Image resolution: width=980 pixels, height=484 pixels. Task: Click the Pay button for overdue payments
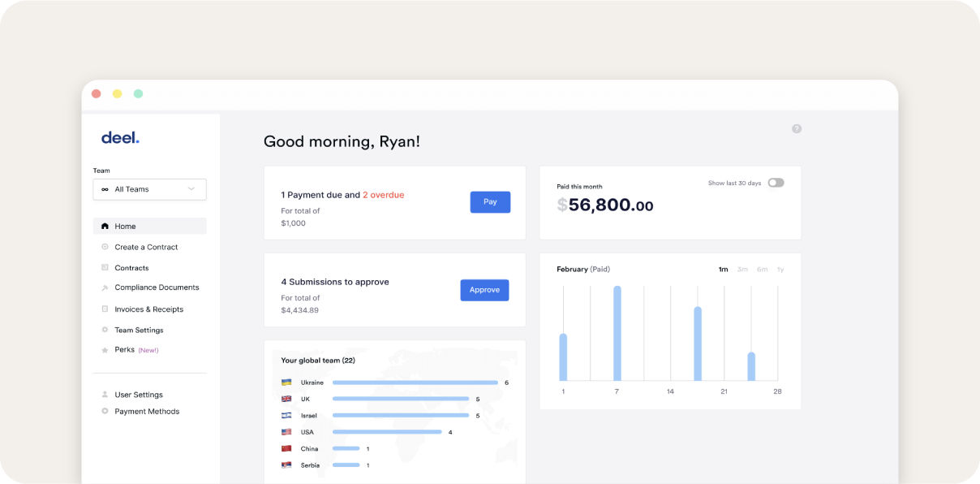(490, 201)
